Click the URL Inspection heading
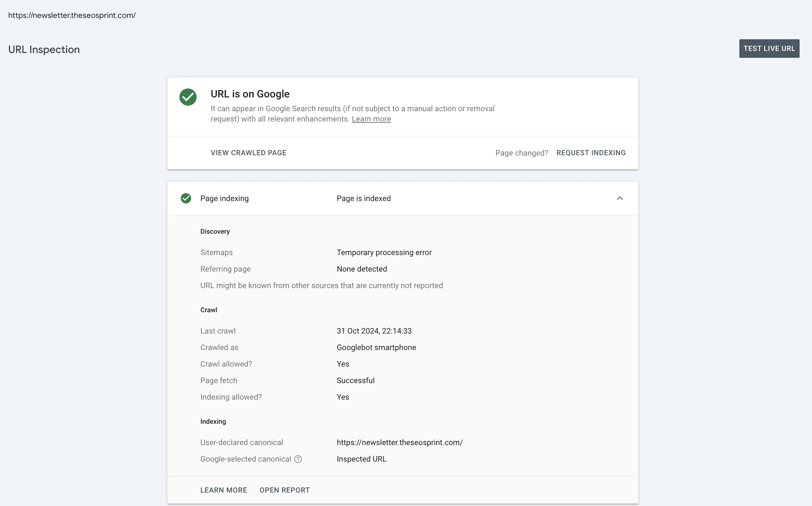 [44, 50]
